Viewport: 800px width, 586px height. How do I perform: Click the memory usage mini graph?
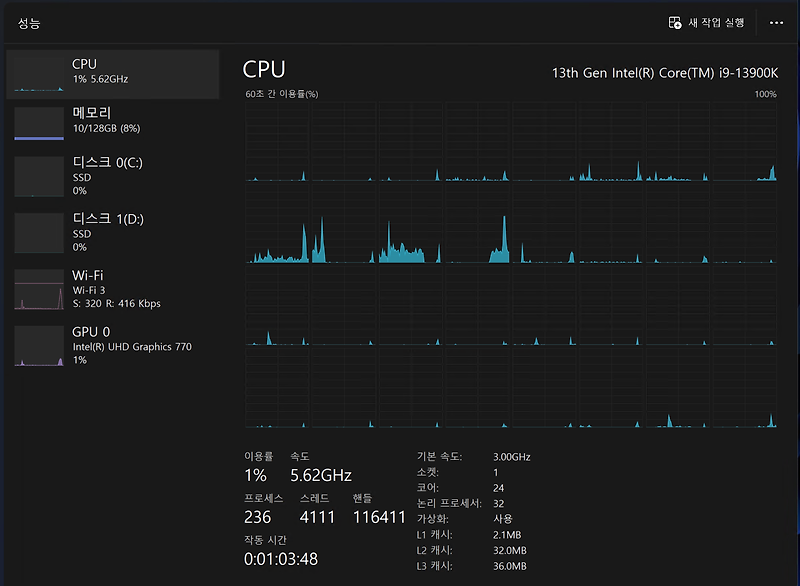tap(39, 123)
